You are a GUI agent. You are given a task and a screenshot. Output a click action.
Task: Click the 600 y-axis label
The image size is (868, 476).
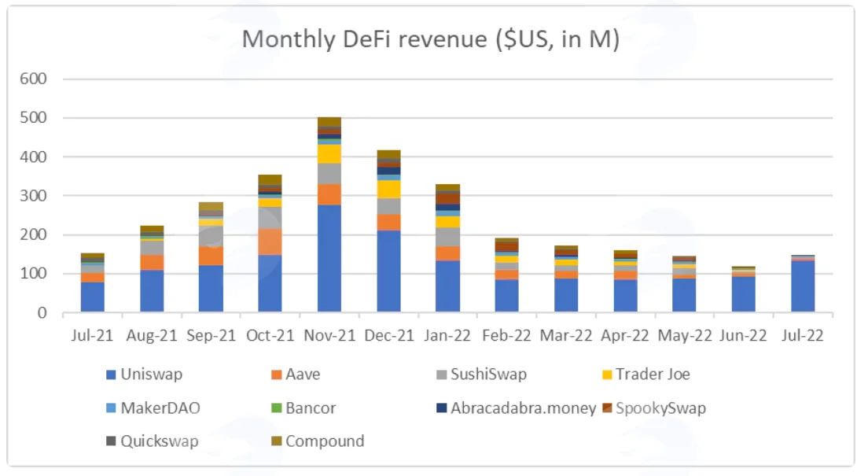click(33, 79)
